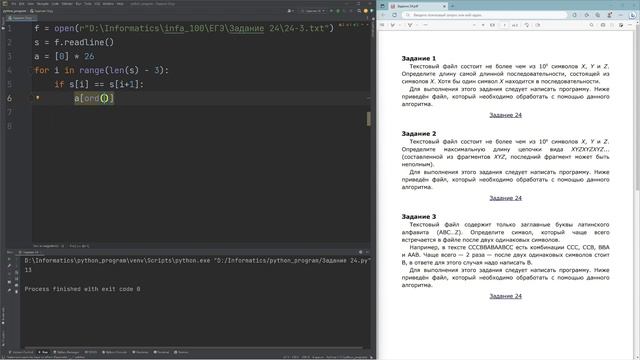Click the green Run button in PyCharm toolbar

[331, 11]
